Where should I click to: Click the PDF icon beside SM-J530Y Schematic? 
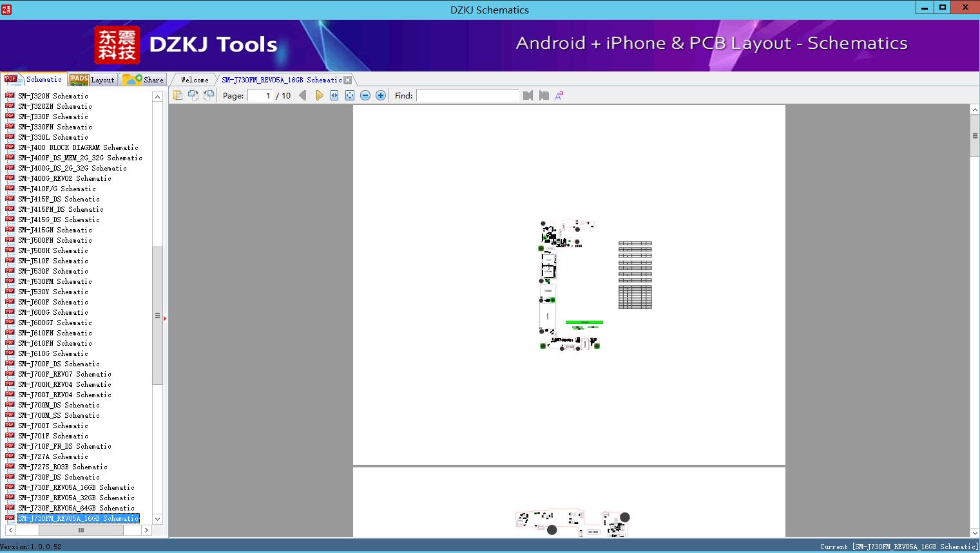(10, 291)
